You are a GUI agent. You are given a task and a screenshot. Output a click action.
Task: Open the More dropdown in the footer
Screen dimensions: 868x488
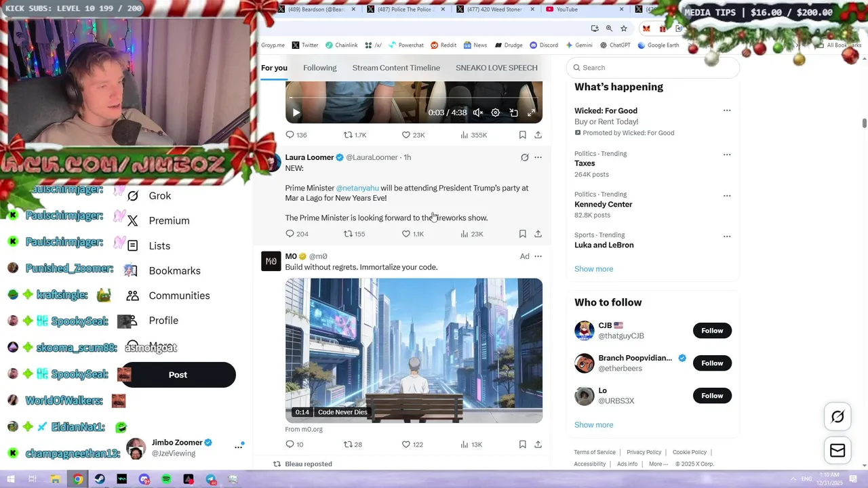tap(658, 464)
